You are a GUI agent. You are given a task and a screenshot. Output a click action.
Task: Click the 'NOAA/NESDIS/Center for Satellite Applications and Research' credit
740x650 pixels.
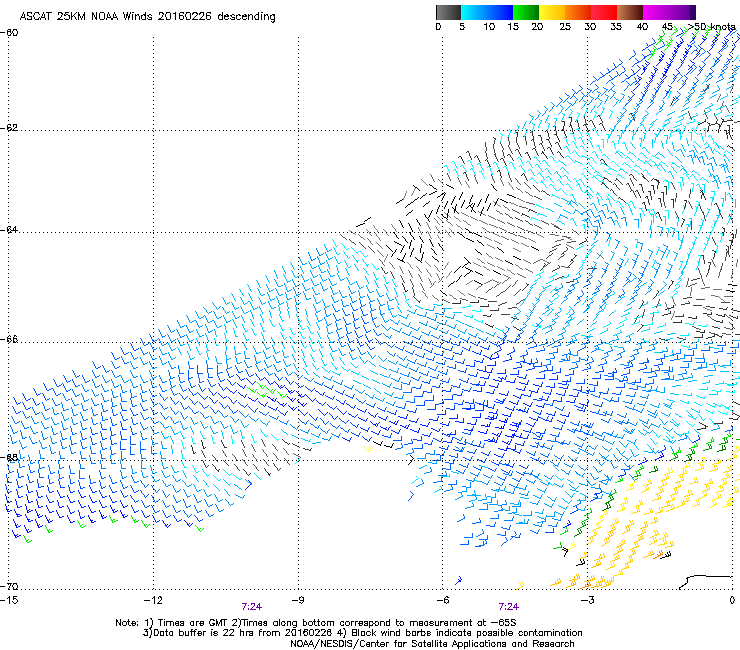432,644
